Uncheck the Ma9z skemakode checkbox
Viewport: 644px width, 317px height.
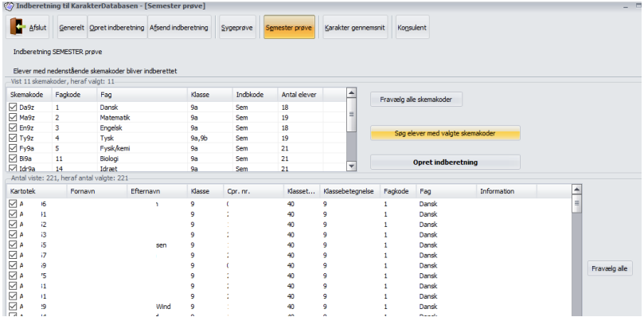pos(13,117)
